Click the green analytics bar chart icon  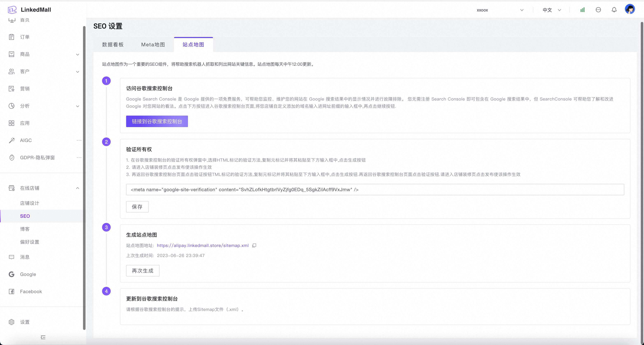(x=582, y=10)
